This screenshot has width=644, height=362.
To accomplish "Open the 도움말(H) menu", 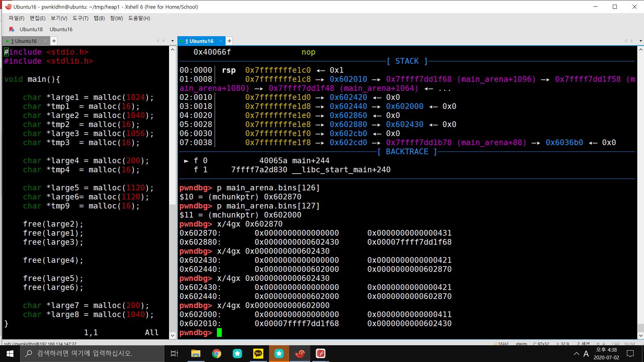I will click(139, 18).
